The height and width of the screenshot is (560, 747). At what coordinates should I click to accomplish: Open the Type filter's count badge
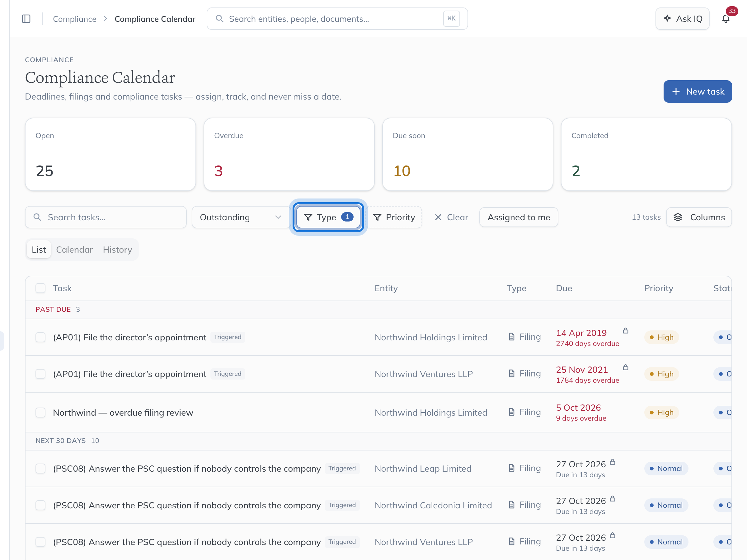(x=347, y=217)
